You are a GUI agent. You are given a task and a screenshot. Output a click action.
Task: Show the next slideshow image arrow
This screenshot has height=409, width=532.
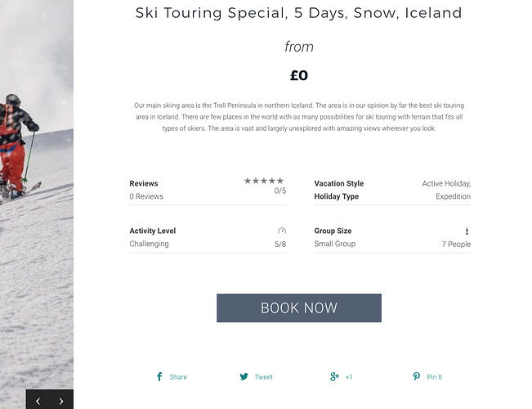point(61,401)
